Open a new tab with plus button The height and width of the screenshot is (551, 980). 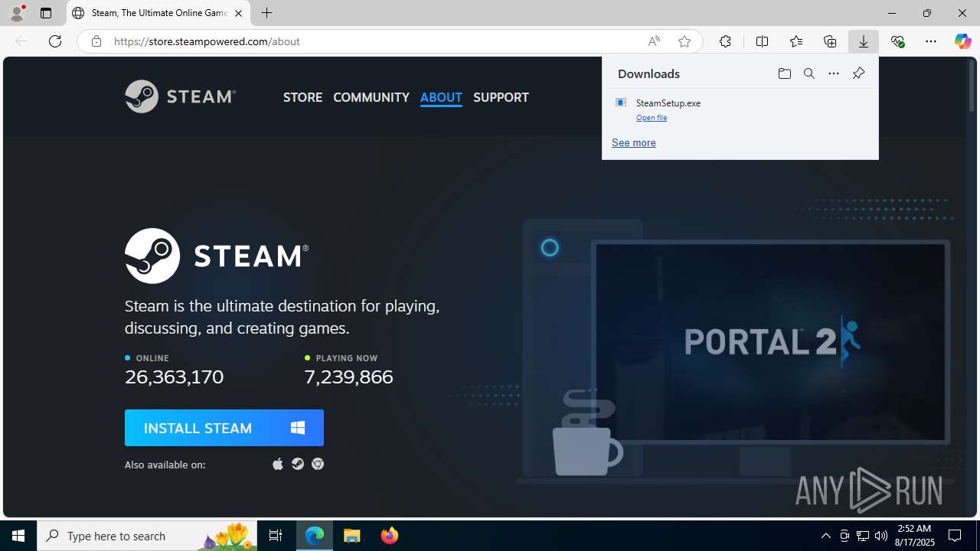(267, 13)
